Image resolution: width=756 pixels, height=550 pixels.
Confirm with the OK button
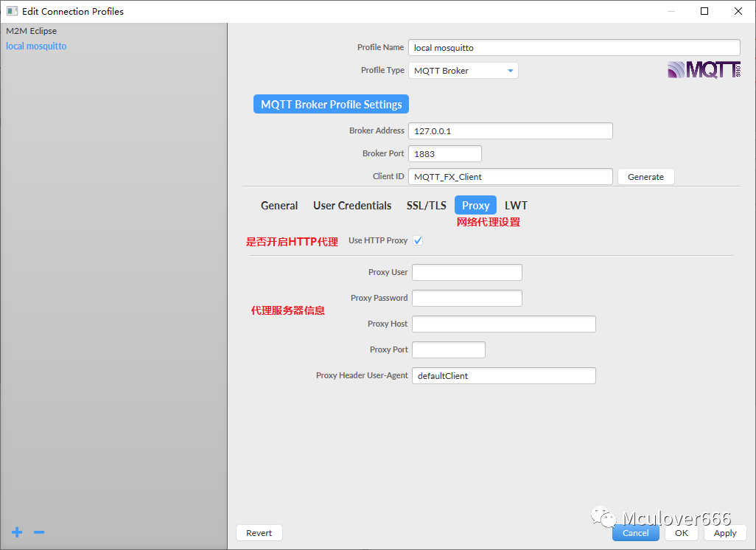682,532
